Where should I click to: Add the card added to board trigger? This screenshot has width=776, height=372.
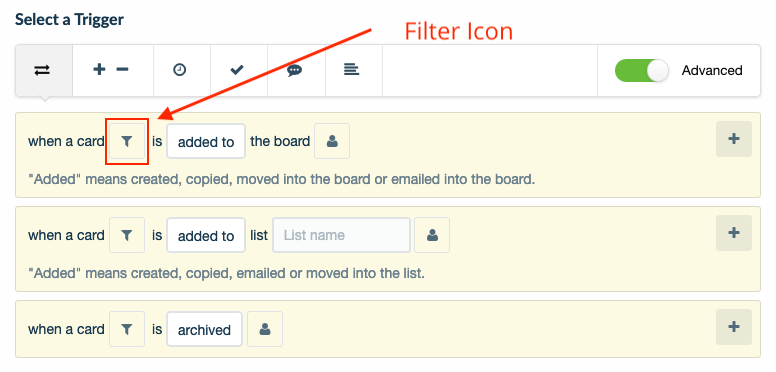[x=734, y=139]
